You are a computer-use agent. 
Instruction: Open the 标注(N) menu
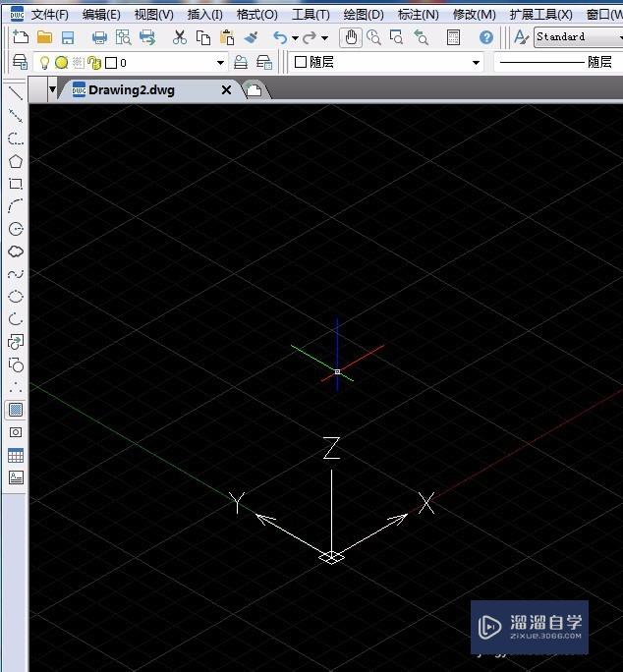[418, 15]
